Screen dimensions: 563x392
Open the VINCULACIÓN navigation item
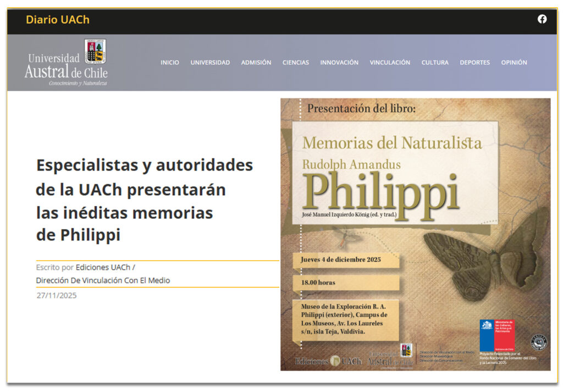click(x=389, y=63)
